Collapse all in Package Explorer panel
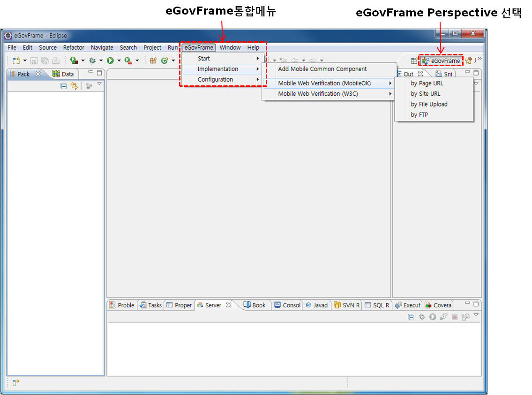Viewport: 532px width, 395px height. 64,86
